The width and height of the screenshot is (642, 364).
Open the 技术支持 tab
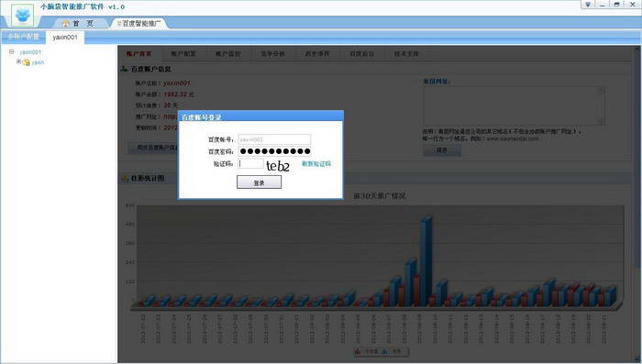[406, 54]
